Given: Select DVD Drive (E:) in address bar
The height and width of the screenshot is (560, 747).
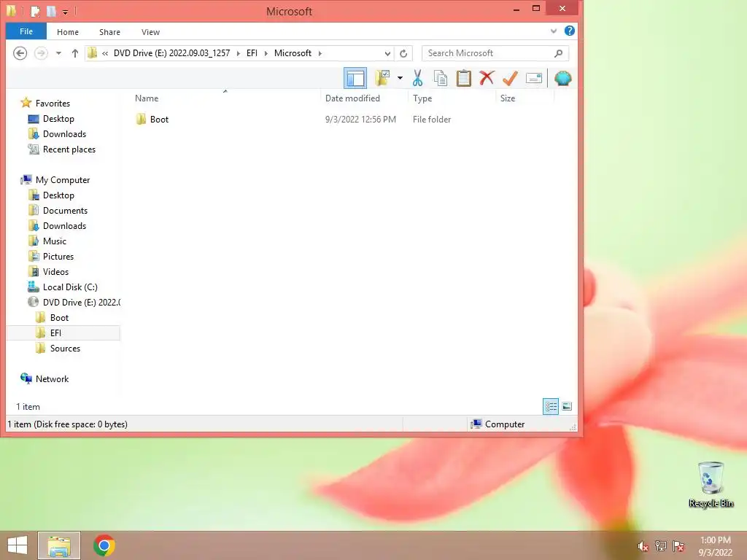Looking at the screenshot, I should [x=171, y=52].
